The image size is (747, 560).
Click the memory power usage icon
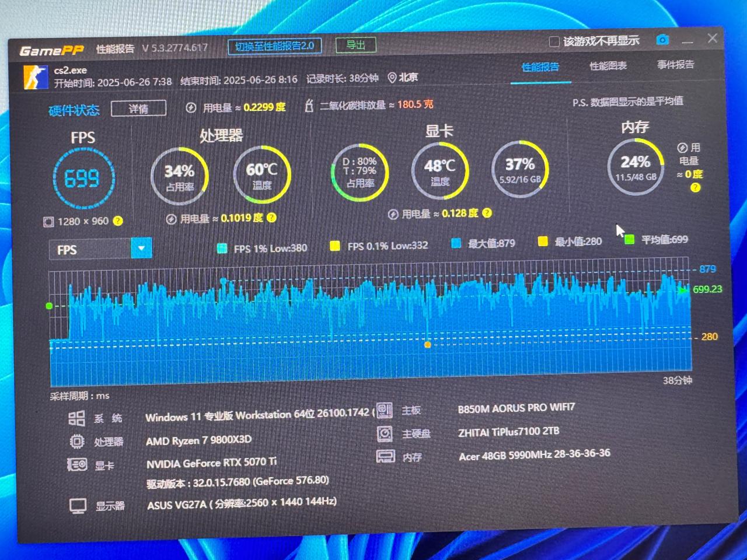[682, 148]
